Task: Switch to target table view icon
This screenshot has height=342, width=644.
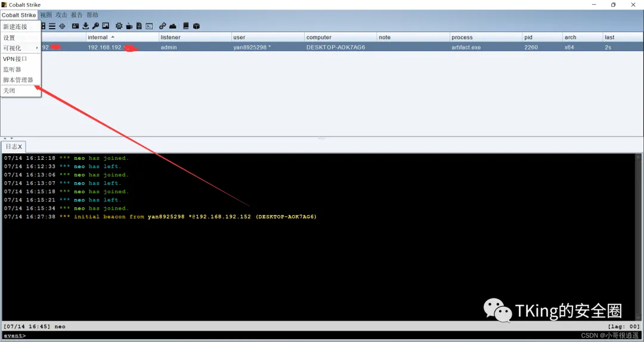Action: pyautogui.click(x=62, y=26)
